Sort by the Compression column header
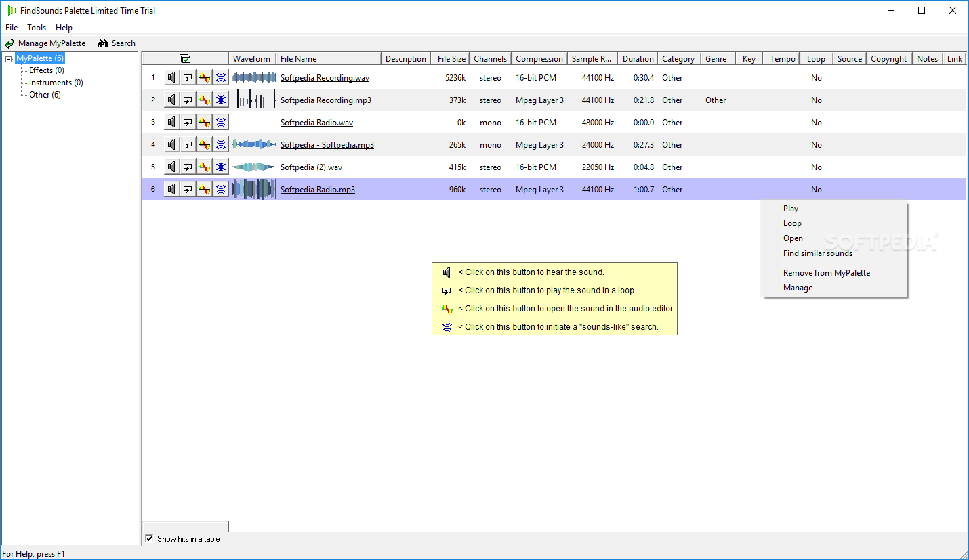 pyautogui.click(x=539, y=59)
